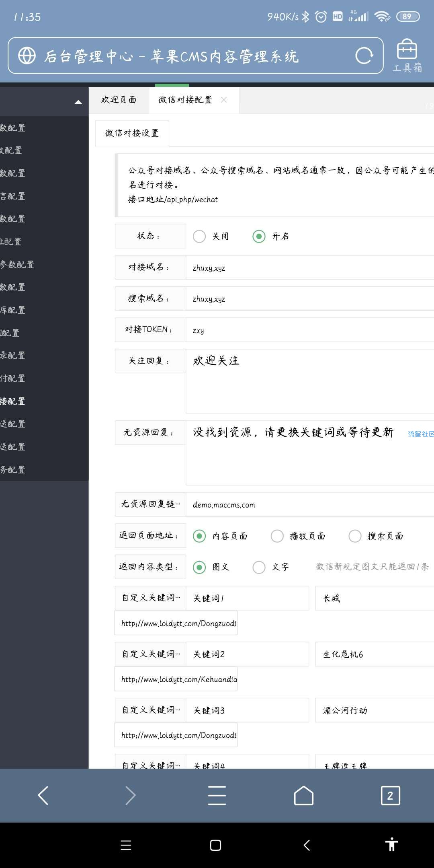Edit the 关键词3 field
This screenshot has height=868, width=434.
pos(248,710)
